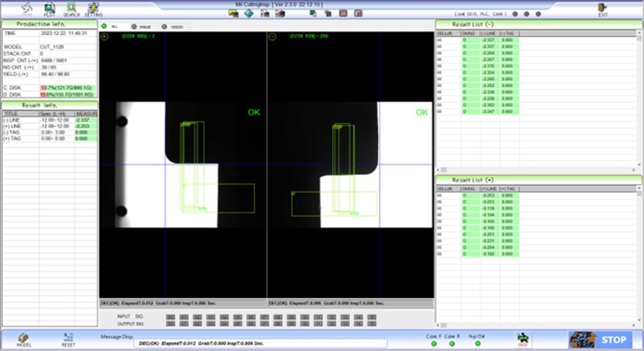Click the MODEL icon at bottom left

[x=23, y=339]
